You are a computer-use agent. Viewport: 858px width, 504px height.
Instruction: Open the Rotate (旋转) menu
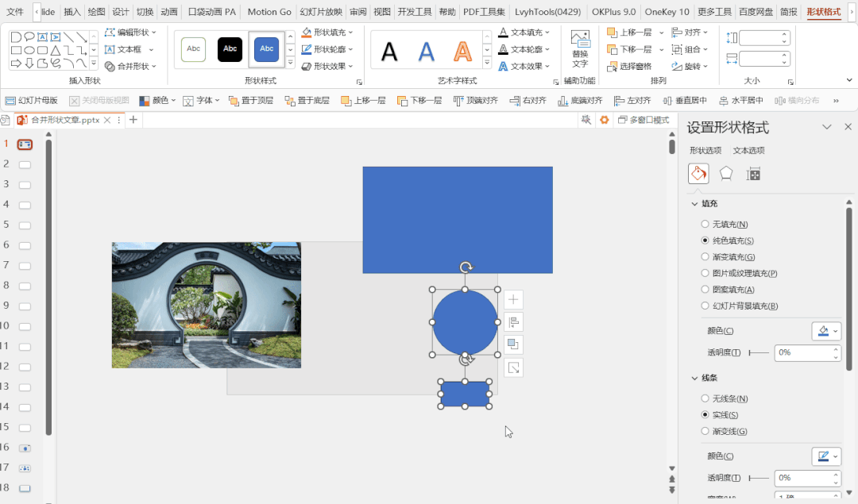pos(690,66)
